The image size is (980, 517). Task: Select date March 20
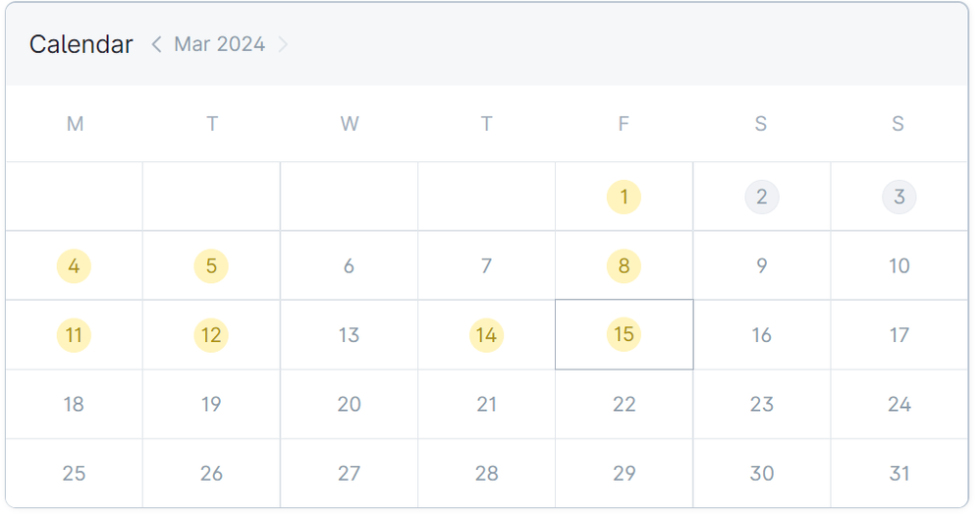[349, 404]
